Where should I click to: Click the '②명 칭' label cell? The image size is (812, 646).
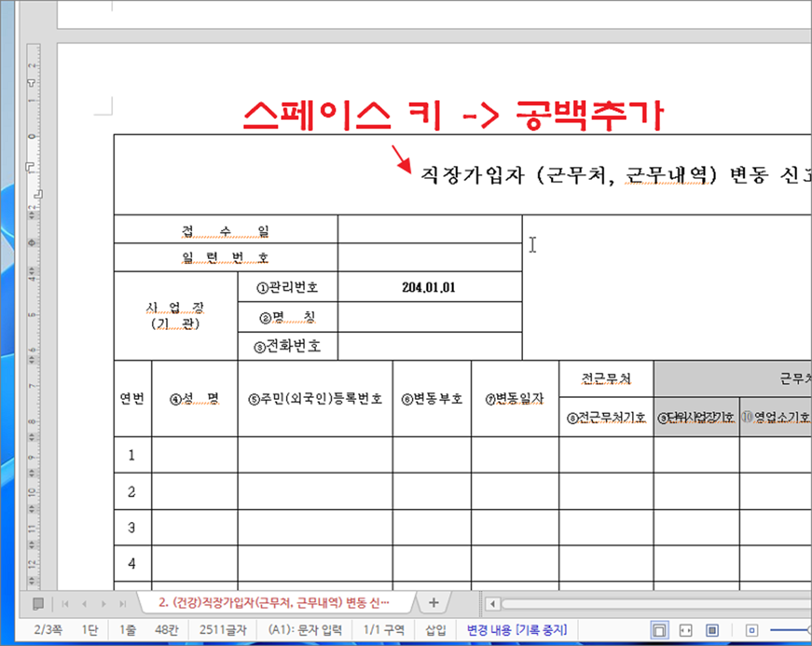[x=288, y=317]
